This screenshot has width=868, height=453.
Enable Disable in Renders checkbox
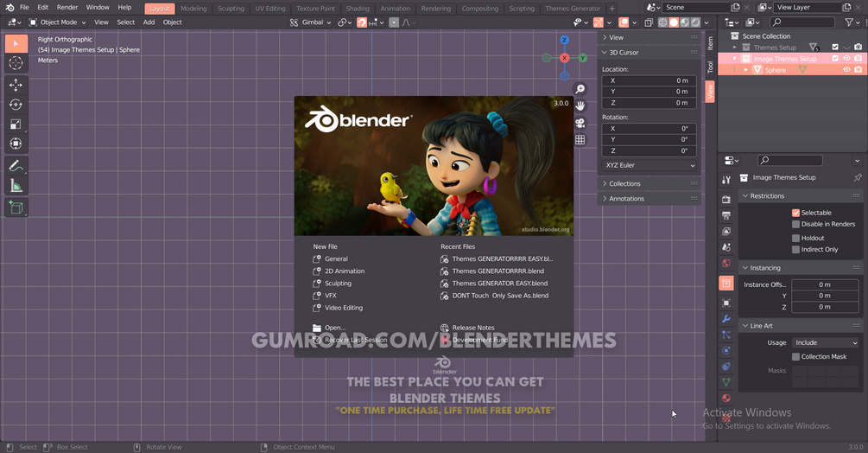pos(795,224)
